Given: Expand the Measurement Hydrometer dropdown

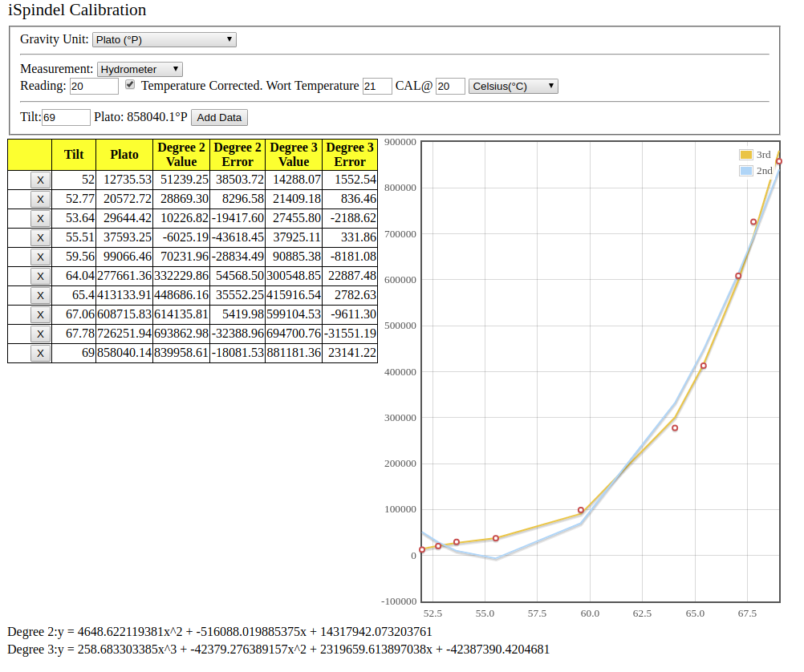Looking at the screenshot, I should [140, 70].
